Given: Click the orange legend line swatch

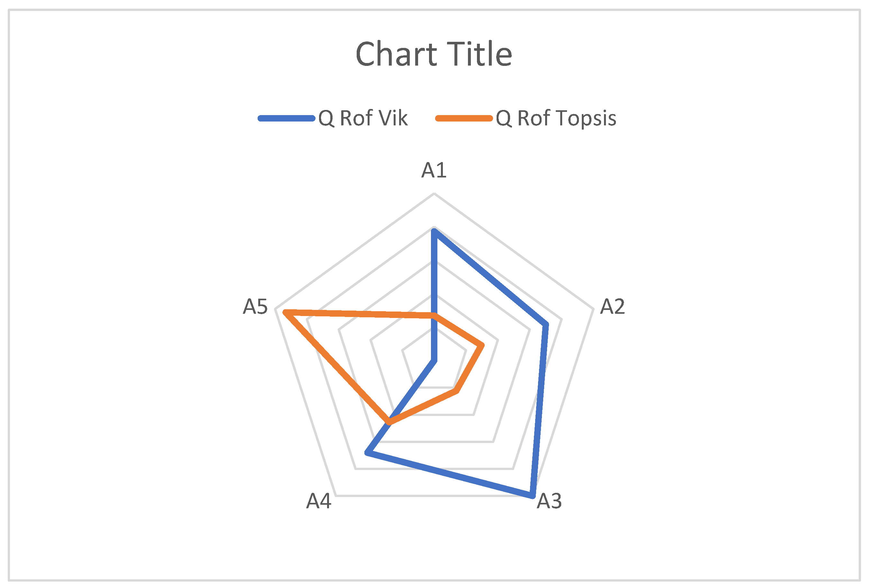Looking at the screenshot, I should pyautogui.click(x=464, y=119).
